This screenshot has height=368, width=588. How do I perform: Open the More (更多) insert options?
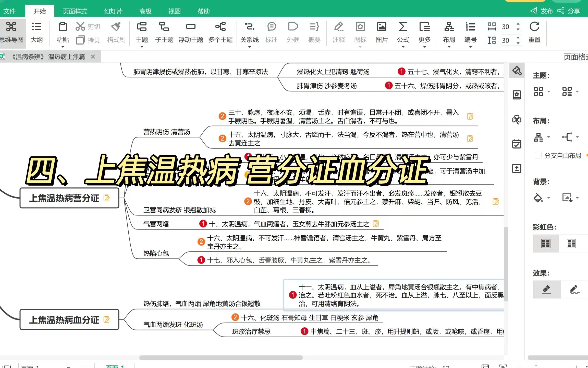[424, 32]
